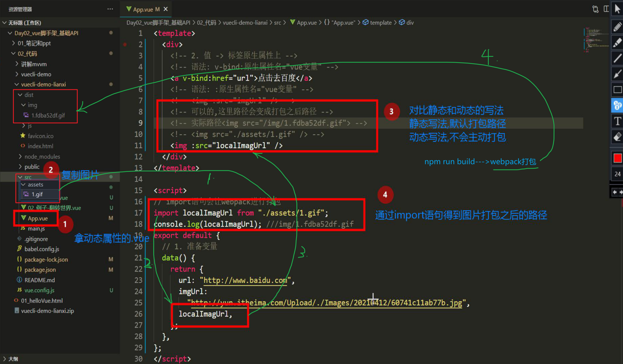Close the App.vue editor tab
623x364 pixels.
click(166, 9)
